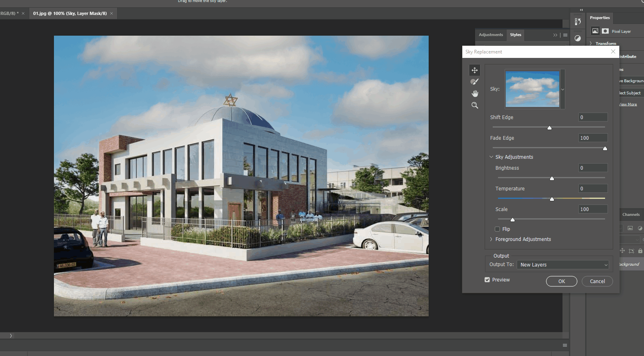Click the Fade Edge value field
Viewport: 644px width, 356px height.
[x=593, y=138]
